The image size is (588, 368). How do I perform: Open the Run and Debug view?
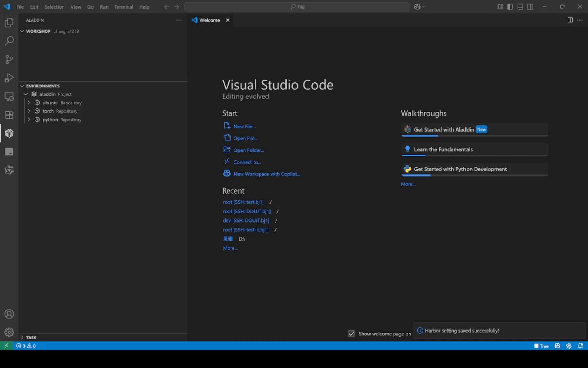point(9,78)
